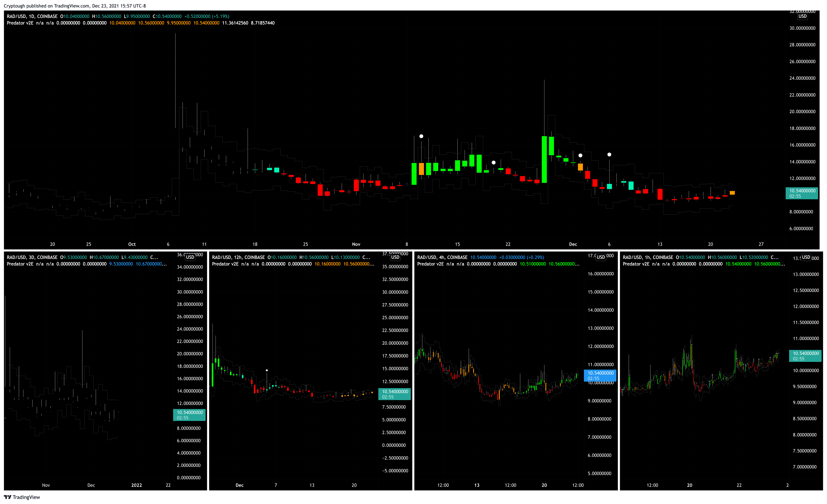Click the 30.00000000 price level on the 1D axis
827x504 pixels.
pos(802,28)
